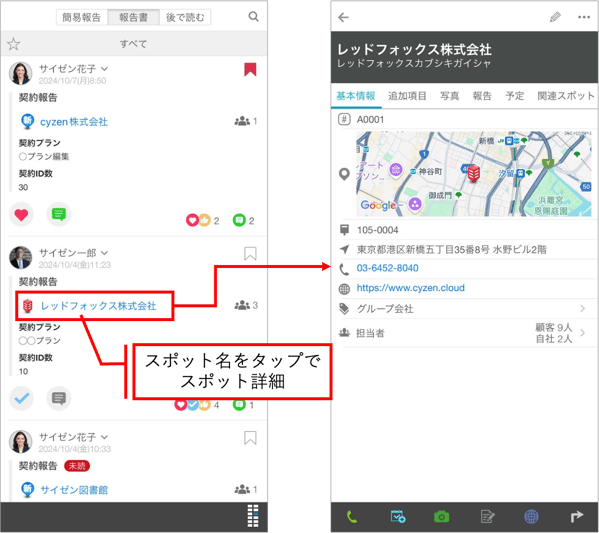Open the three-dots more menu

point(584,17)
